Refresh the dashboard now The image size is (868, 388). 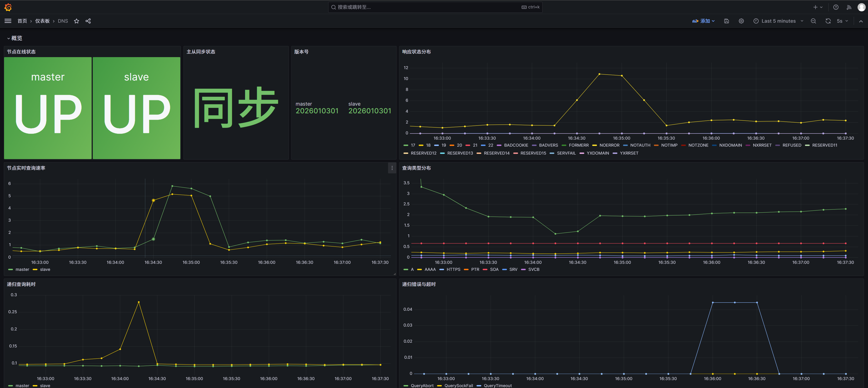[828, 21]
